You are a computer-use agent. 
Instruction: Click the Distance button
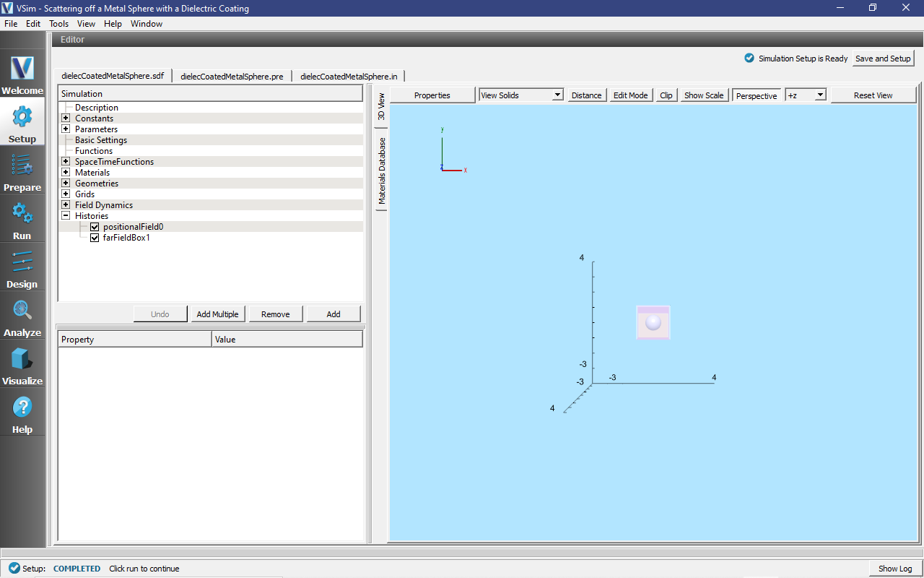587,95
